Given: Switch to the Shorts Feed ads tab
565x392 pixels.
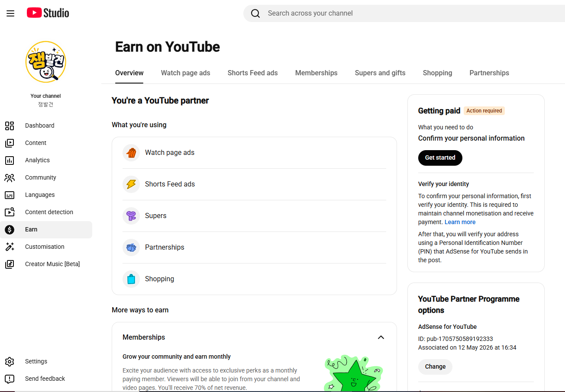Looking at the screenshot, I should click(253, 73).
